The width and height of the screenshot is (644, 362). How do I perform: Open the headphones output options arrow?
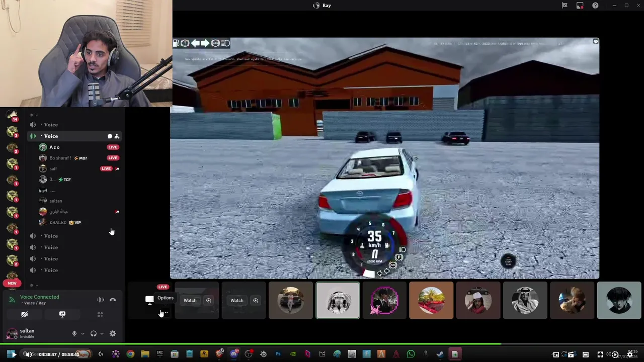pos(102,334)
